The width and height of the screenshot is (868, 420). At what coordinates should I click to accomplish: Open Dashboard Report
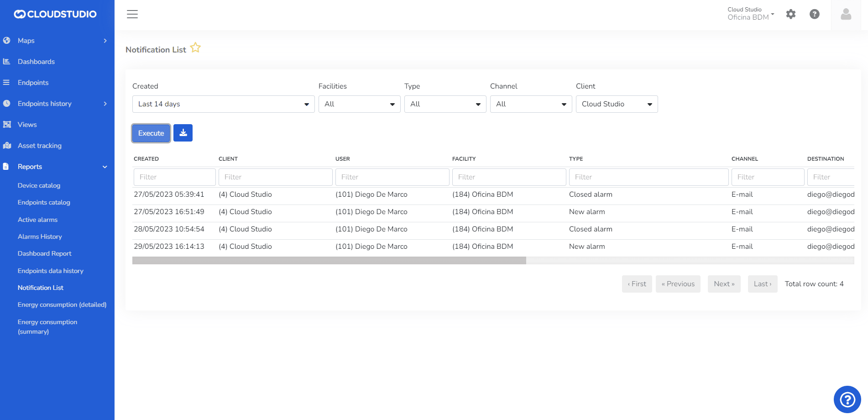point(44,253)
